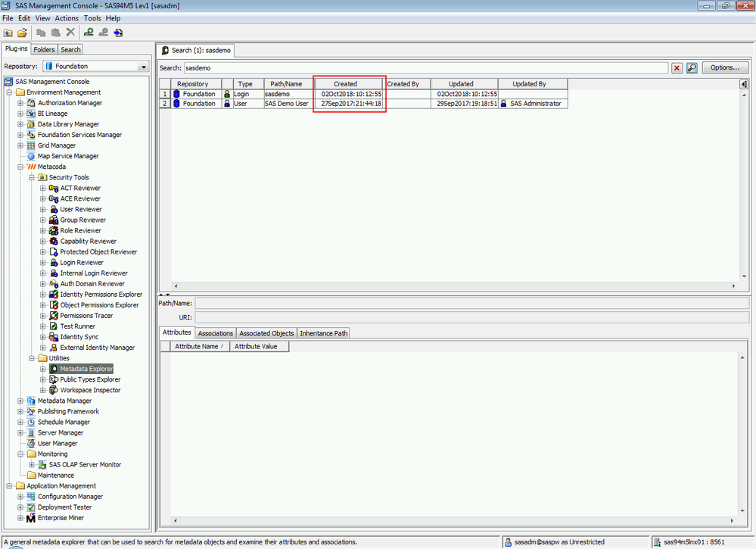
Task: Collapse the Metacoda tree node
Action: pyautogui.click(x=20, y=167)
